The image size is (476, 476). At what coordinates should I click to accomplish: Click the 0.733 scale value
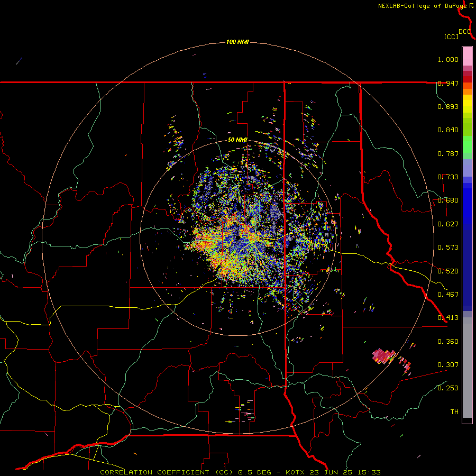coord(448,177)
